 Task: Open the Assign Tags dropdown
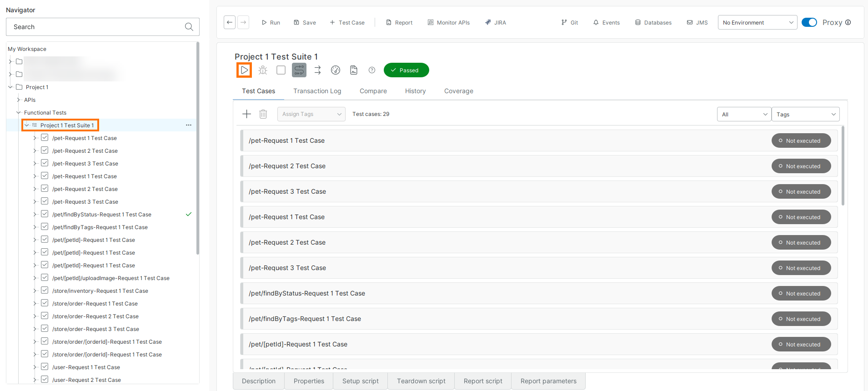click(311, 114)
